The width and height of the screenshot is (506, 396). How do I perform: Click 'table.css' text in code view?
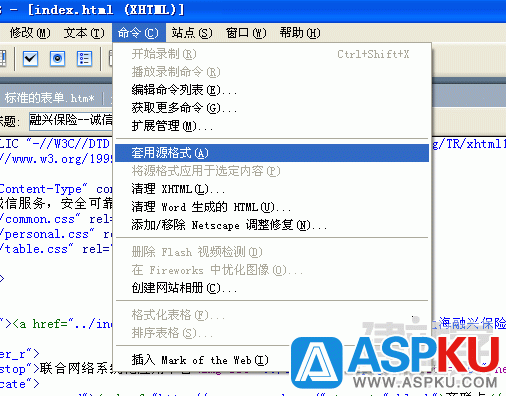coord(36,249)
